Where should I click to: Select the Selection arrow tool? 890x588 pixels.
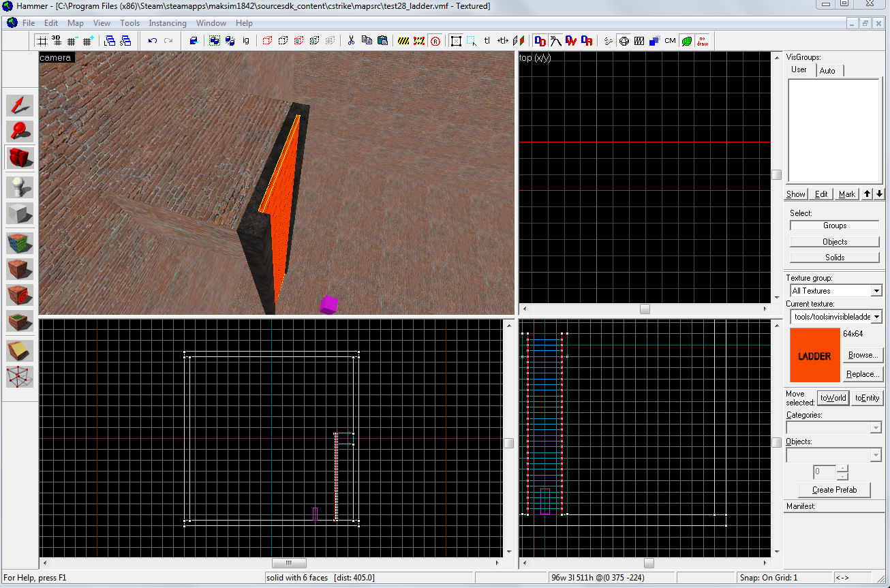click(20, 105)
